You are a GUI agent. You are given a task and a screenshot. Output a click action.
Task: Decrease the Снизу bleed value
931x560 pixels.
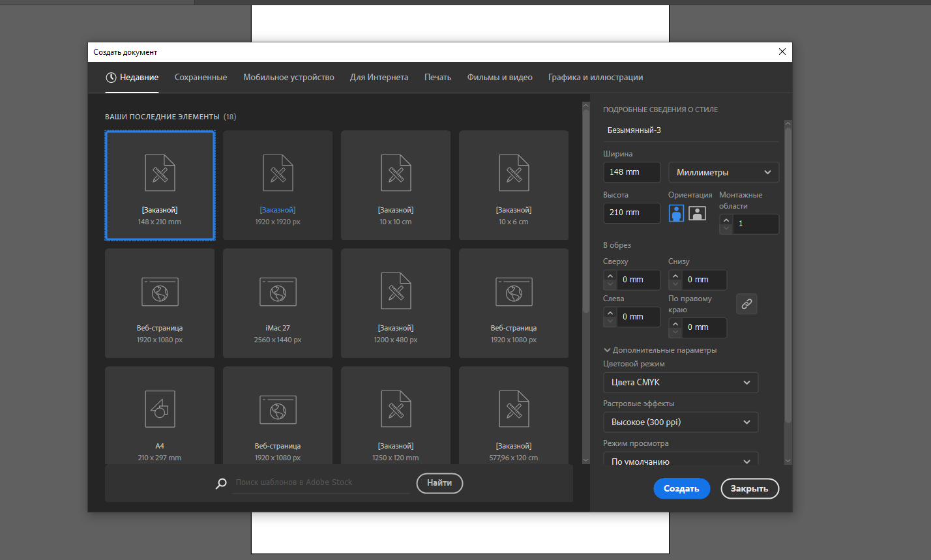[675, 284]
